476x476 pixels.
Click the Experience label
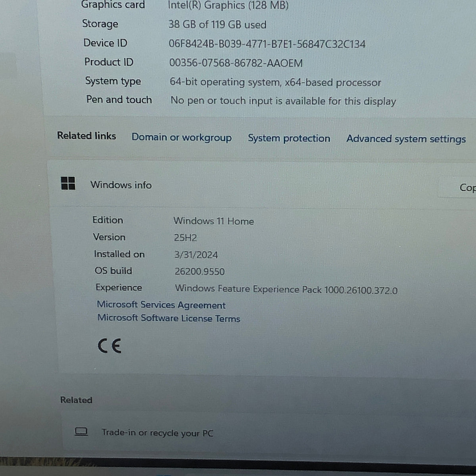[119, 288]
